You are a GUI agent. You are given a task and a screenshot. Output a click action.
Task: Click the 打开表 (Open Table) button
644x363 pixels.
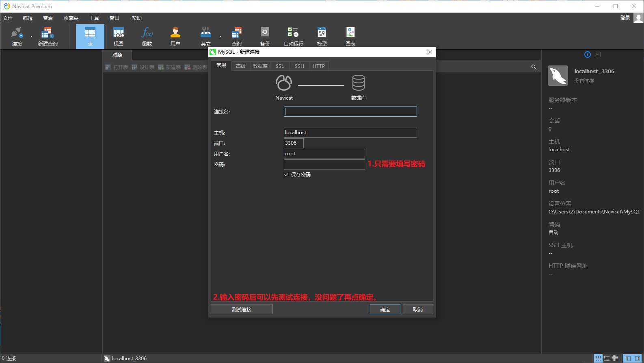tap(117, 67)
